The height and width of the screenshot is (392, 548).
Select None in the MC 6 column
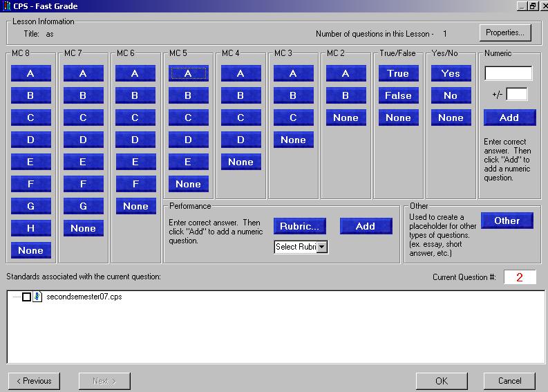point(135,206)
